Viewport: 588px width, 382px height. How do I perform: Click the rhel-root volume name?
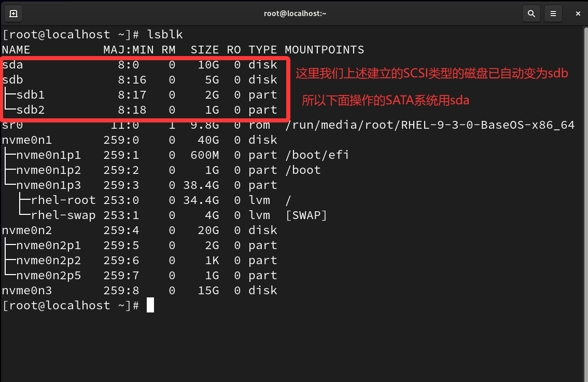pos(63,200)
